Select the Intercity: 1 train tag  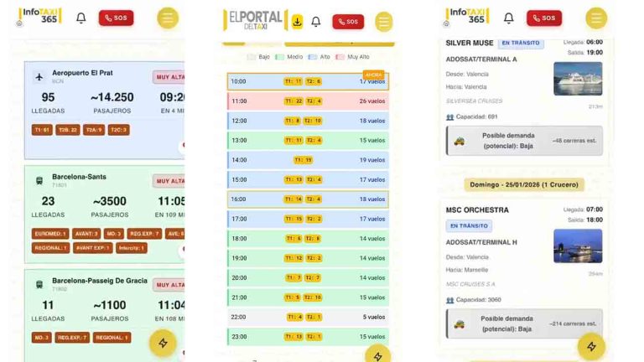132,248
